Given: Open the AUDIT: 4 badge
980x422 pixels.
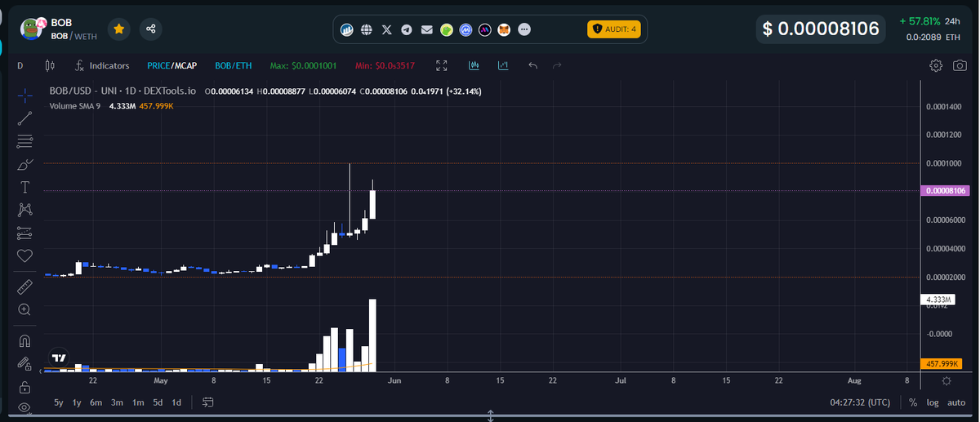Looking at the screenshot, I should point(613,29).
